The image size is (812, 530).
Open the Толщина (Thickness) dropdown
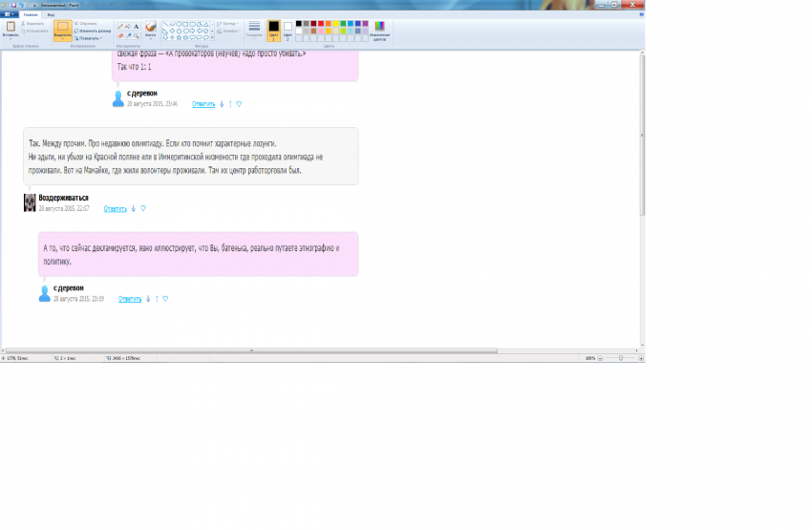coord(253,30)
